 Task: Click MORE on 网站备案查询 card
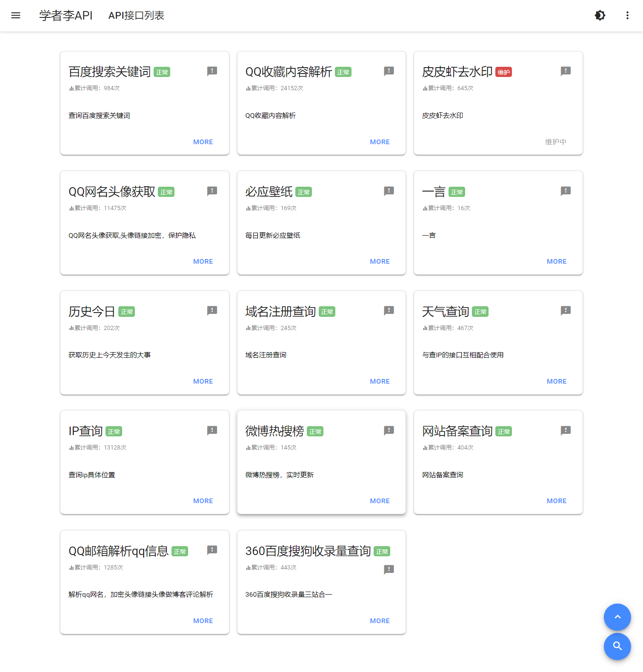557,501
